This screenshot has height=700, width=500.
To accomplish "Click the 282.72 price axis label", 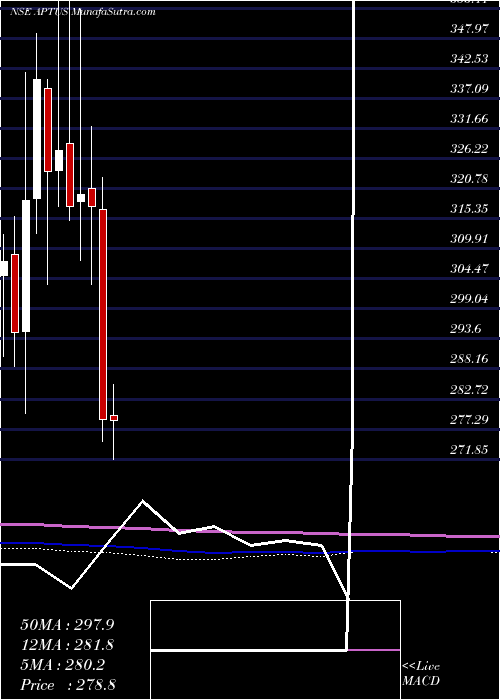I will [x=468, y=389].
